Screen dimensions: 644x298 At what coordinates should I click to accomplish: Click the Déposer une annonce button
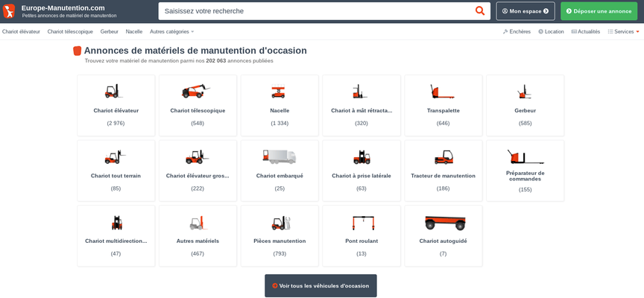[x=599, y=11]
